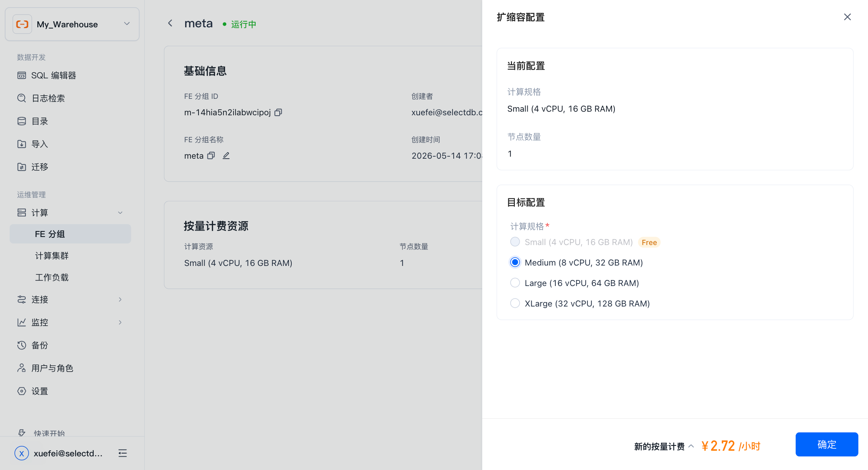Open the My_Warehouse selector dropdown

coord(72,24)
